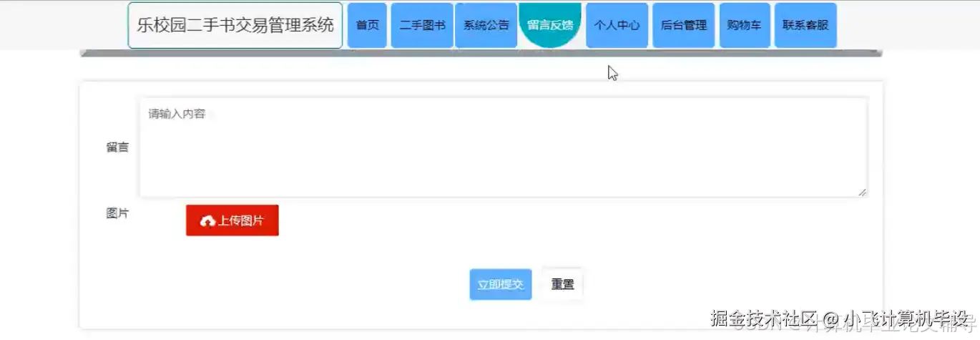Go to the 二手图书 tab

click(422, 25)
